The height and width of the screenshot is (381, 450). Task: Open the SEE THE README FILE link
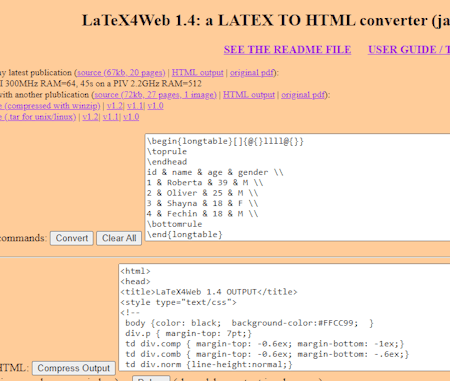click(287, 50)
